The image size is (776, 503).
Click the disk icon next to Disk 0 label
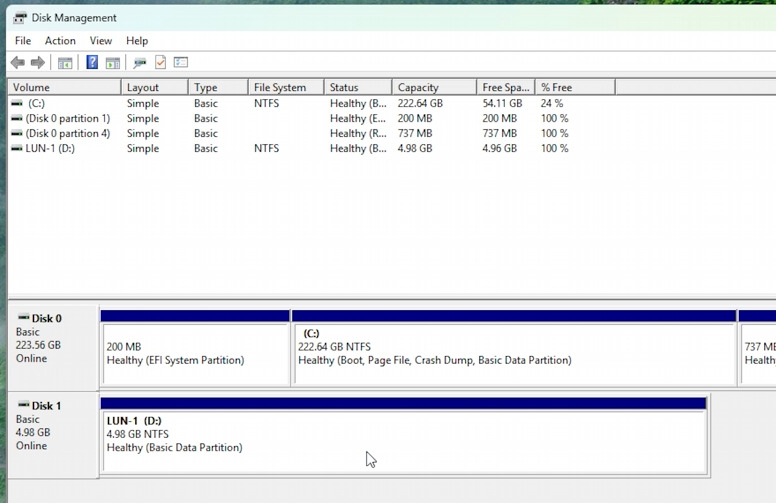click(24, 317)
